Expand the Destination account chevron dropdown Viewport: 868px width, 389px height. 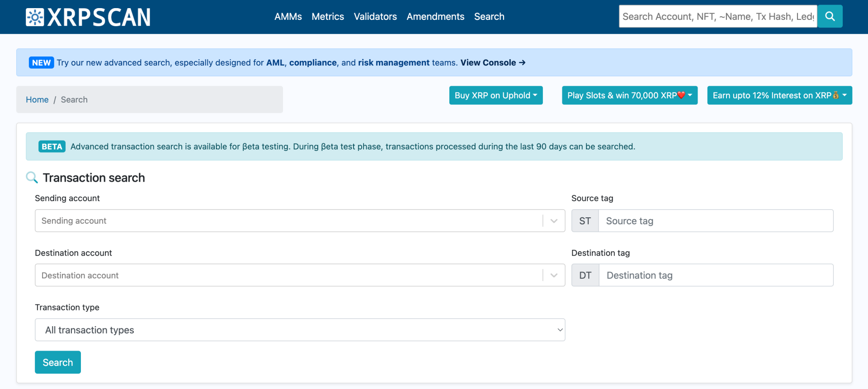click(554, 276)
